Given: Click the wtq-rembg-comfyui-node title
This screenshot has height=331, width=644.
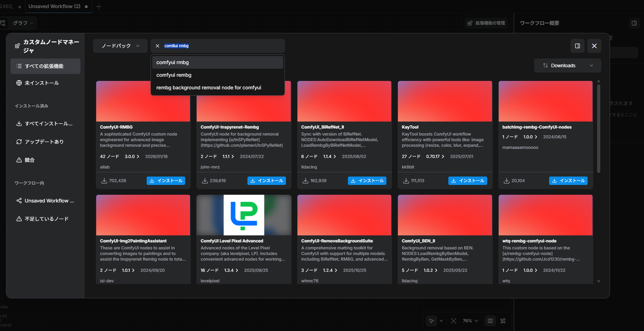Looking at the screenshot, I should (x=529, y=241).
